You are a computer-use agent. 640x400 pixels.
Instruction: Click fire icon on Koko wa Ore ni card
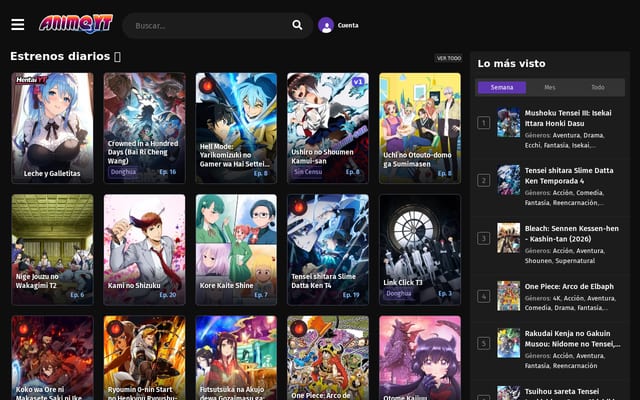pos(23,329)
